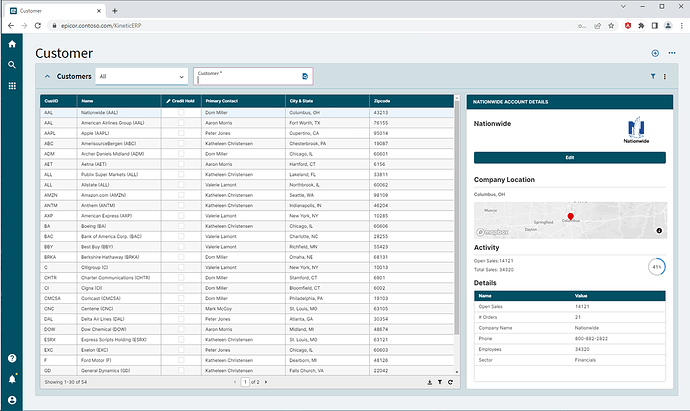Image resolution: width=690 pixels, height=411 pixels.
Task: Toggle Credit Hold for Nationwide (AAL)
Action: click(181, 113)
